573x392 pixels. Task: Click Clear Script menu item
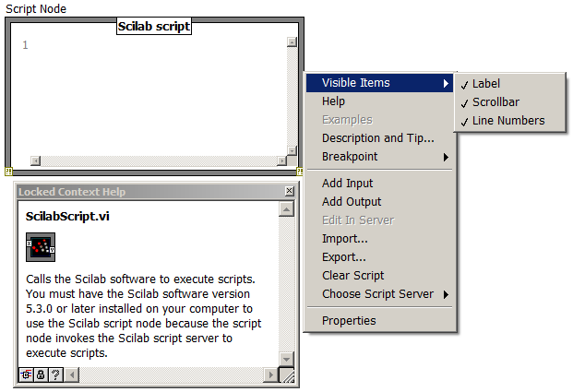[x=379, y=276]
